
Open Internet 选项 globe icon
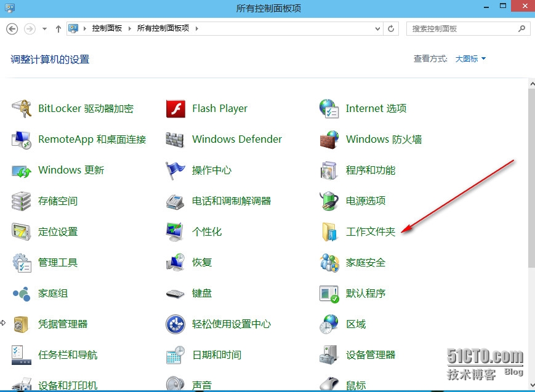click(x=329, y=108)
